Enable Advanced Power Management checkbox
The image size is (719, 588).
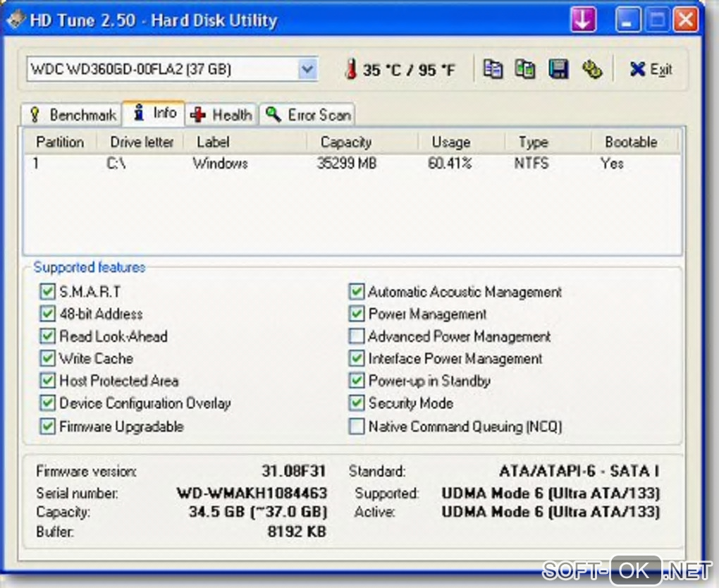[x=357, y=336]
